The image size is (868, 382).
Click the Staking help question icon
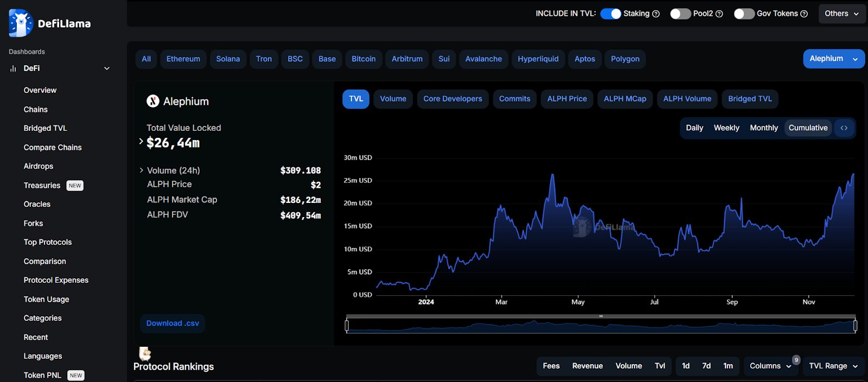tap(656, 14)
